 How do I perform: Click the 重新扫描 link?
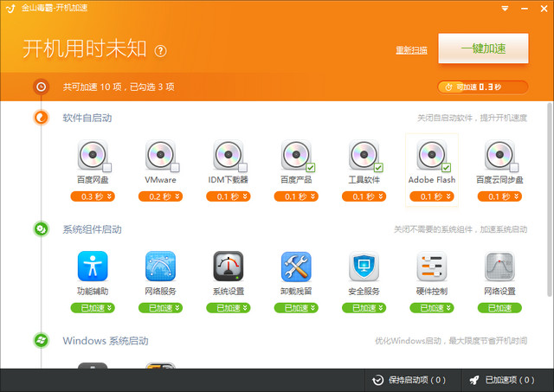coord(411,50)
